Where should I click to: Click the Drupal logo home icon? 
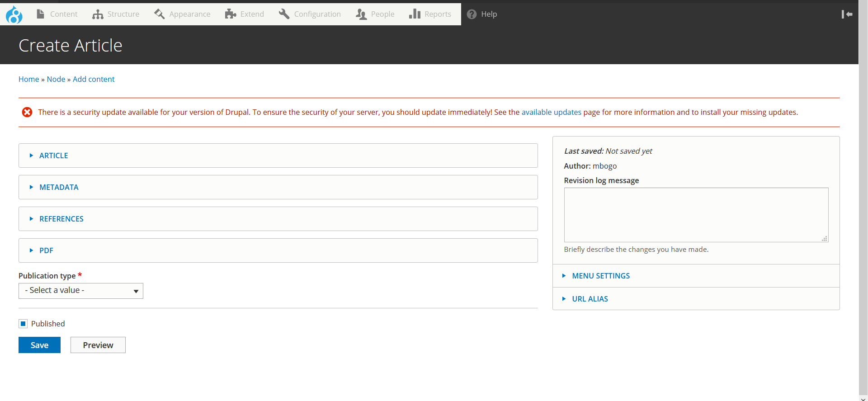(x=14, y=14)
